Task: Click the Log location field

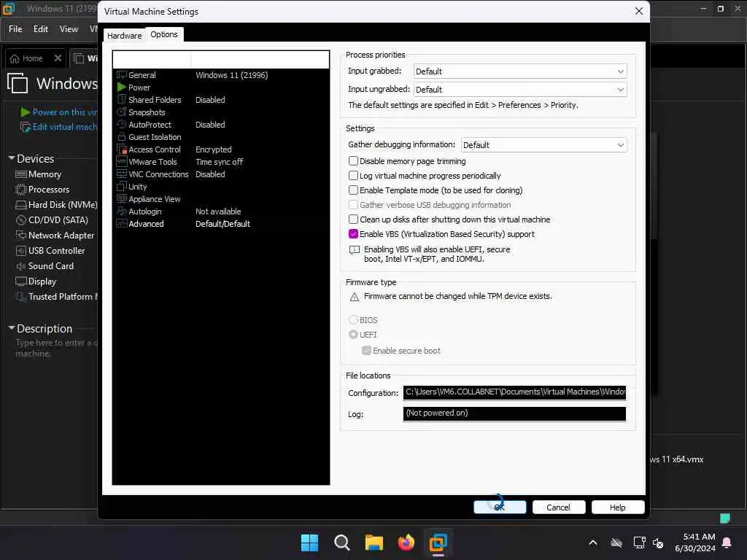Action: [514, 413]
